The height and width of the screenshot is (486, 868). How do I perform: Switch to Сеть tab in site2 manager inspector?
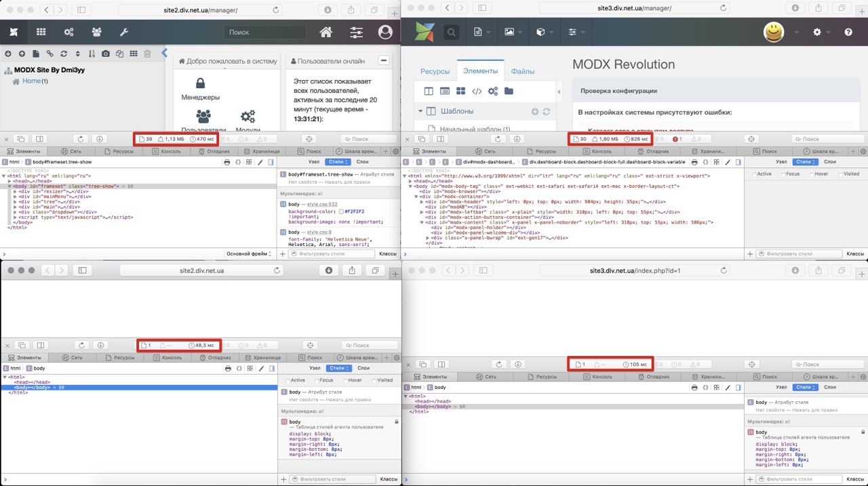pyautogui.click(x=71, y=151)
